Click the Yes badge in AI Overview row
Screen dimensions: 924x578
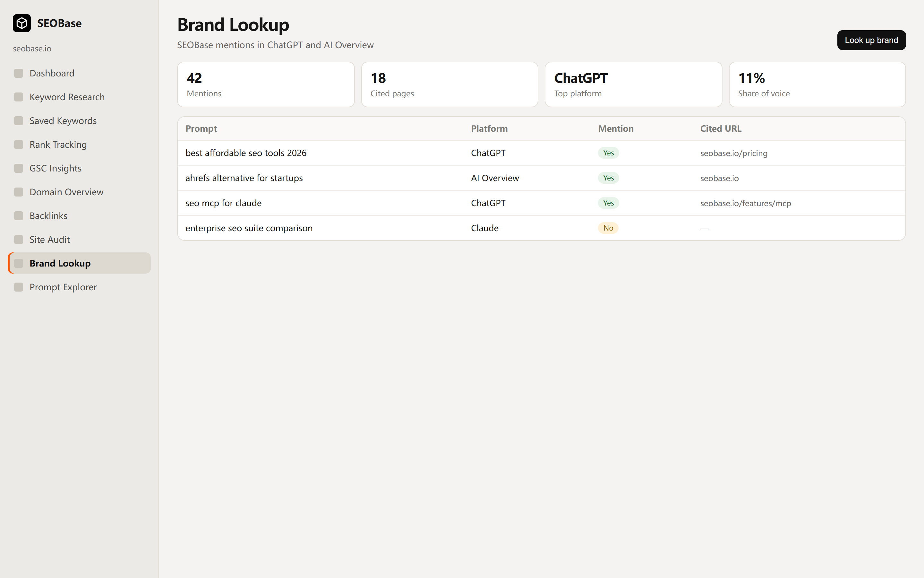tap(608, 178)
